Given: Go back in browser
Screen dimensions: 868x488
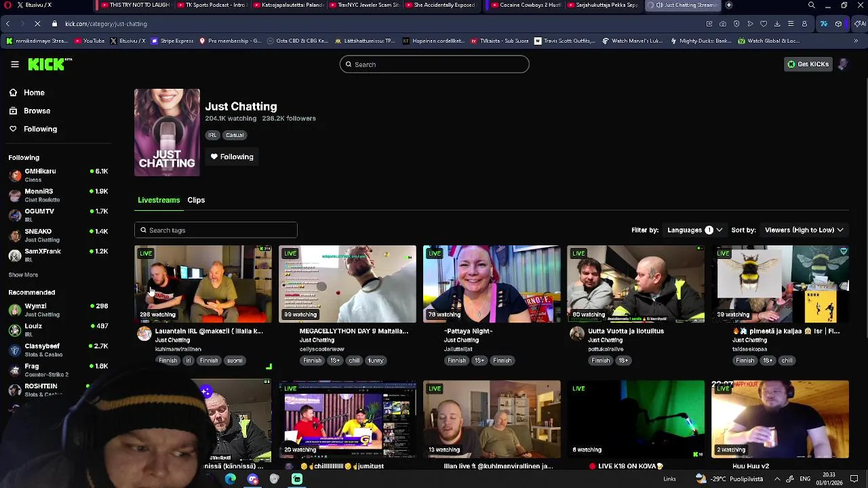Looking at the screenshot, I should (x=7, y=24).
